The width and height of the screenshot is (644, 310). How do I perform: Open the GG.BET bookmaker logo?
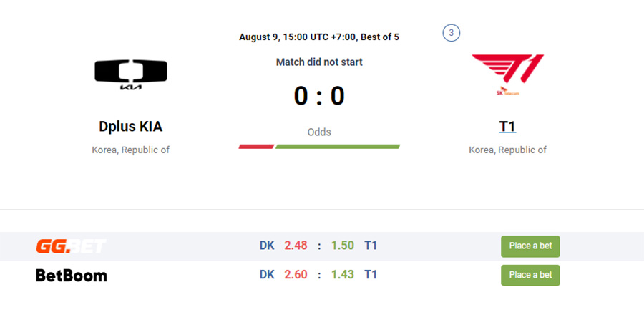pyautogui.click(x=71, y=246)
